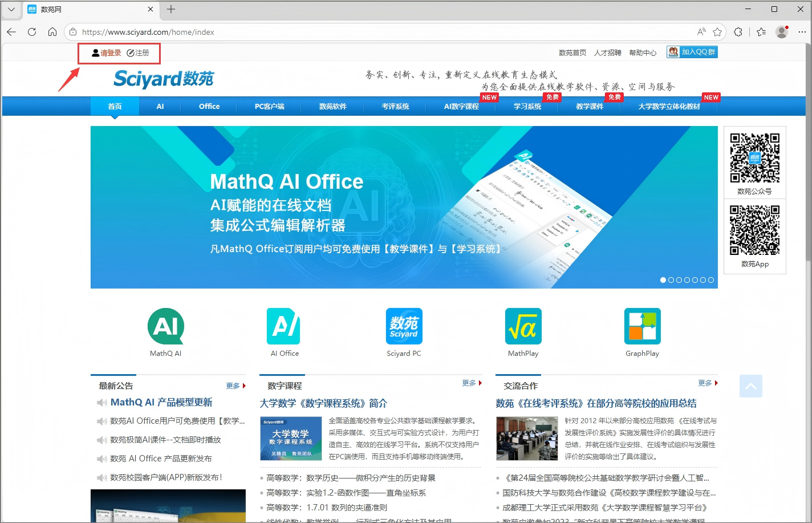This screenshot has width=812, height=523.
Task: Open 国防科技大学与数苑合作建设 article
Action: [609, 493]
